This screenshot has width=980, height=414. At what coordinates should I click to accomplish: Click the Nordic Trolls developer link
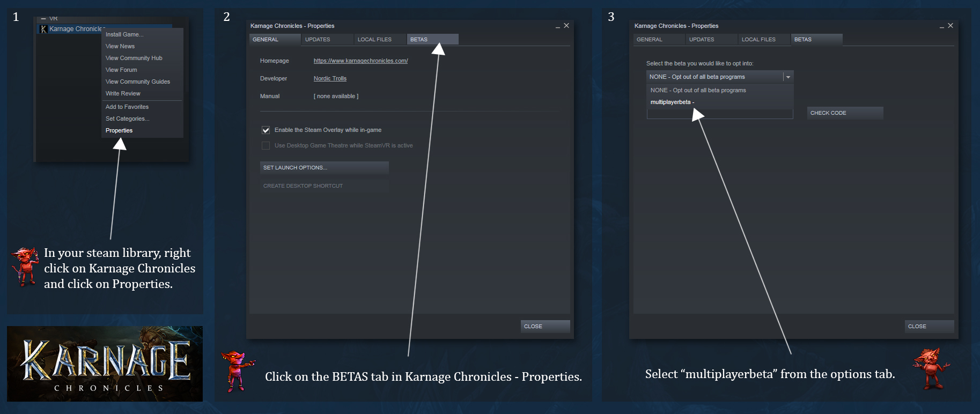click(330, 79)
